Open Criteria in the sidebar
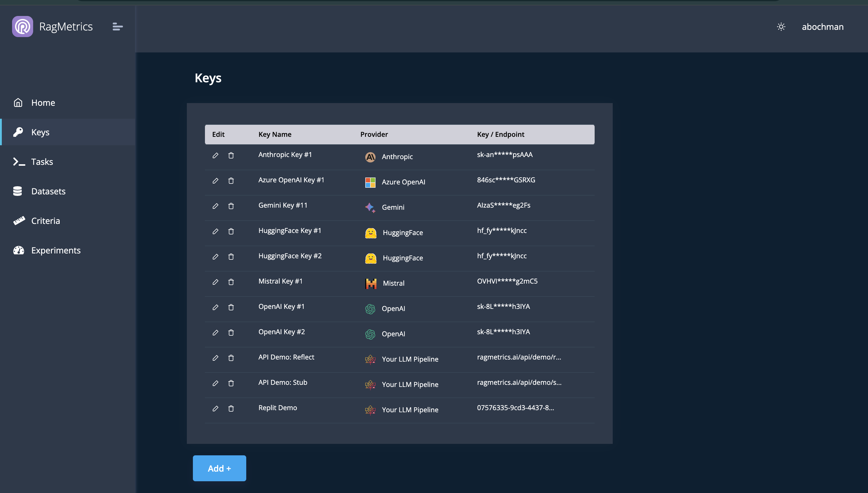 pos(68,220)
